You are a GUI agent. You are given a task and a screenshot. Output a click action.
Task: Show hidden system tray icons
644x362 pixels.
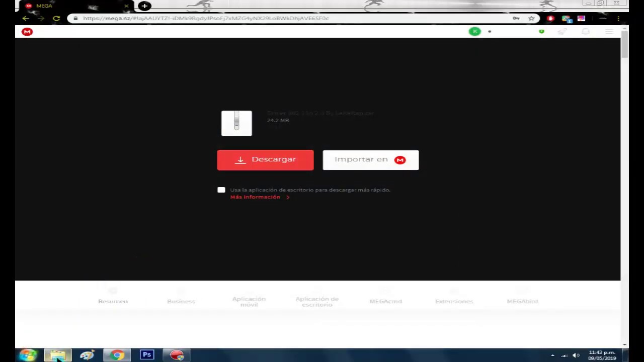(552, 355)
